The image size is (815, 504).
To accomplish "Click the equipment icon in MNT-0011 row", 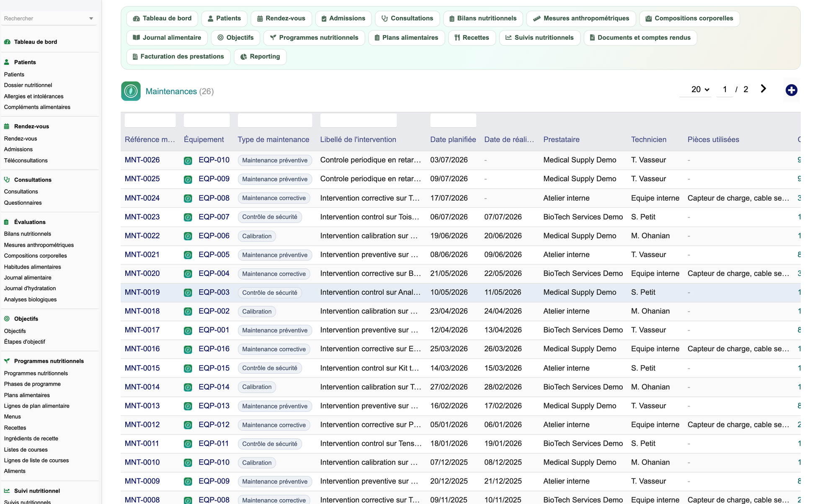I will 188,444.
